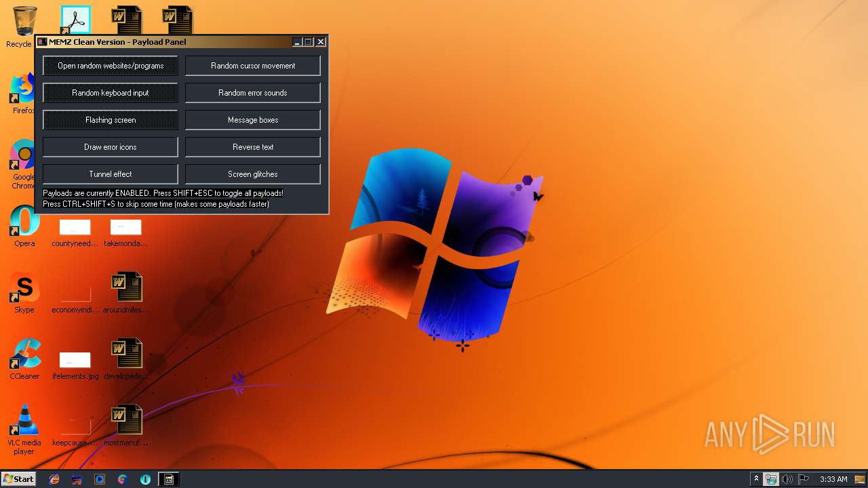Click the MEMZ taskbar window button
Image resolution: width=868 pixels, height=488 pixels.
click(x=169, y=479)
